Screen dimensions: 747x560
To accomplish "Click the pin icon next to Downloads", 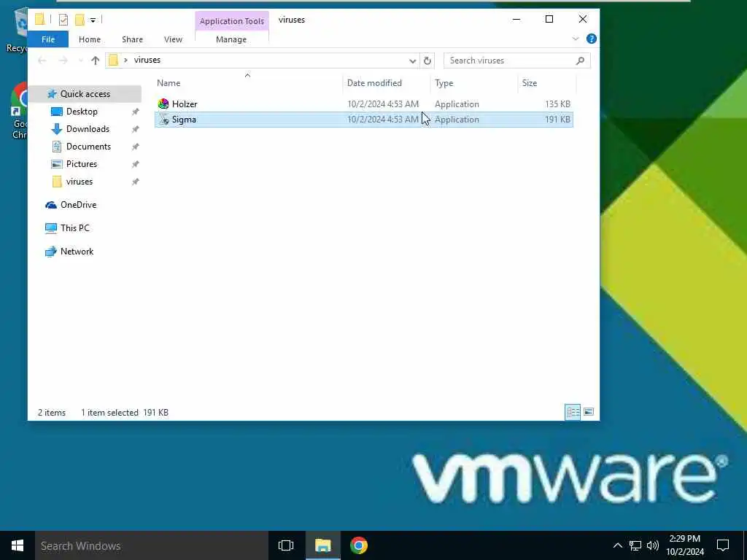I will [x=135, y=129].
